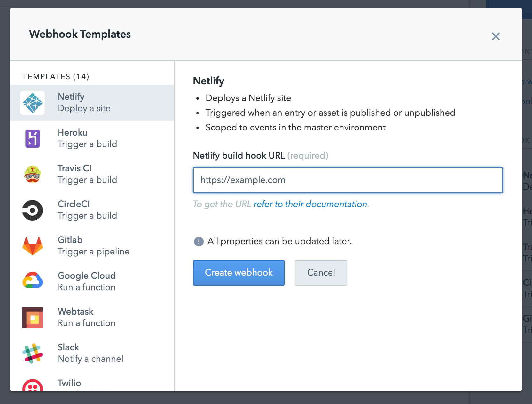
Task: Select the Webtask icon
Action: point(33,317)
